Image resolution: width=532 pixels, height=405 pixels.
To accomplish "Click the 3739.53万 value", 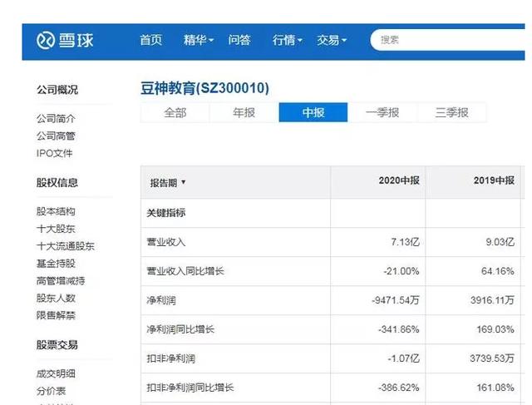I will [x=492, y=358].
